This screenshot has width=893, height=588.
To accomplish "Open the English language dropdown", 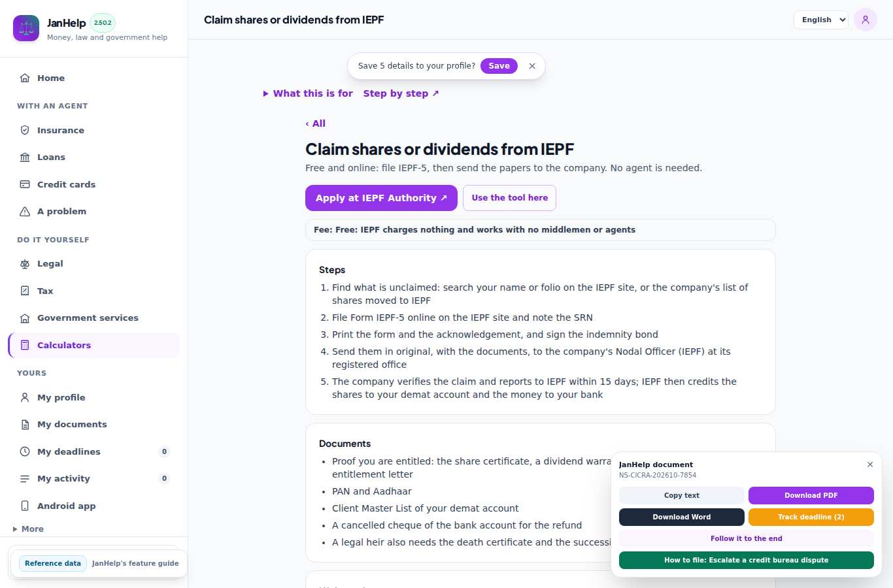I will coord(821,20).
